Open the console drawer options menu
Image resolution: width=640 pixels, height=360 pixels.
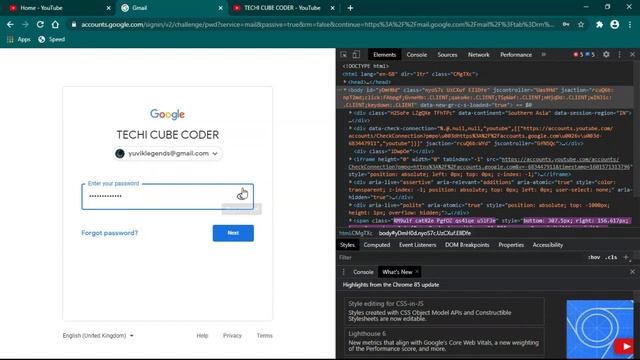click(343, 272)
